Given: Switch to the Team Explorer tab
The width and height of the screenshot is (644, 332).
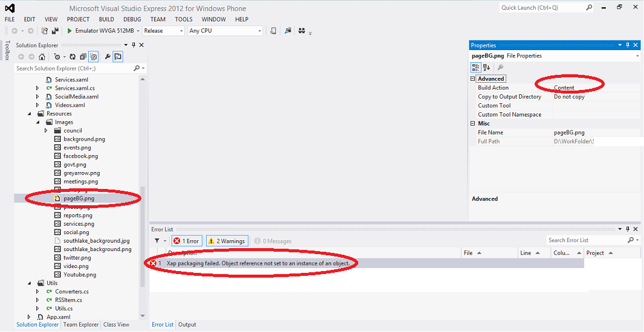Looking at the screenshot, I should [x=81, y=325].
